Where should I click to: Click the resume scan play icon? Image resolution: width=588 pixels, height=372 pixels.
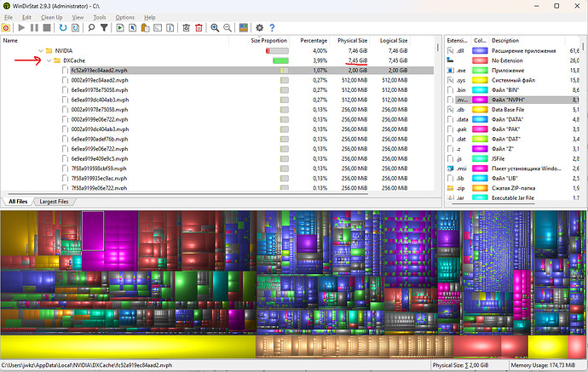point(21,28)
